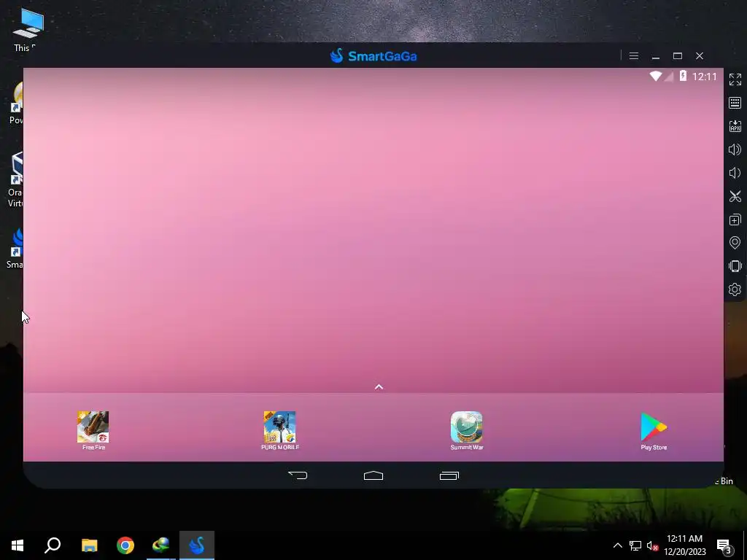This screenshot has height=560, width=747.
Task: Open PUBG MOBILE app
Action: pyautogui.click(x=279, y=430)
